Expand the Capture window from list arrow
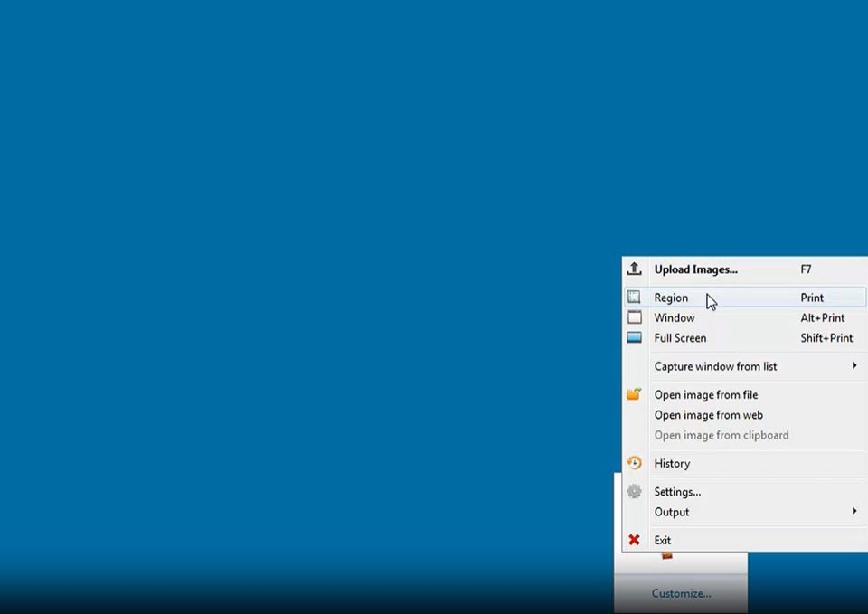Image resolution: width=868 pixels, height=614 pixels. click(854, 365)
